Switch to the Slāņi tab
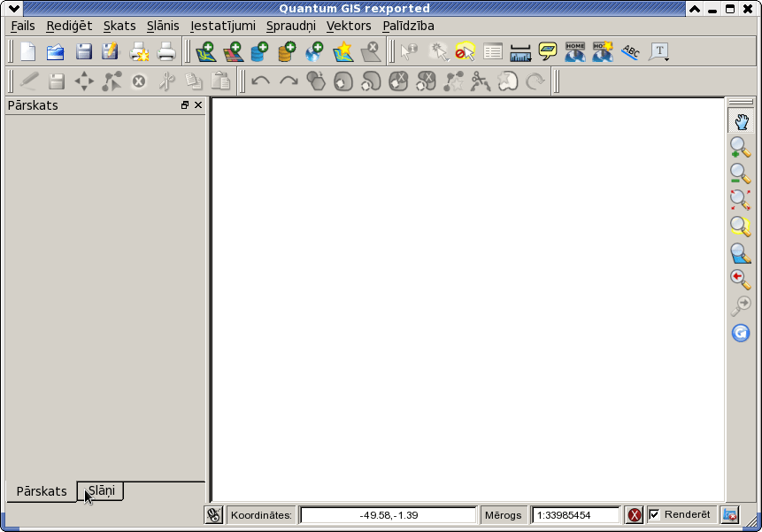 101,490
